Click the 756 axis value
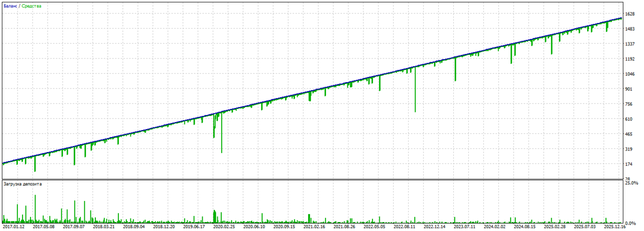This screenshot has height=231, width=644. (x=629, y=104)
